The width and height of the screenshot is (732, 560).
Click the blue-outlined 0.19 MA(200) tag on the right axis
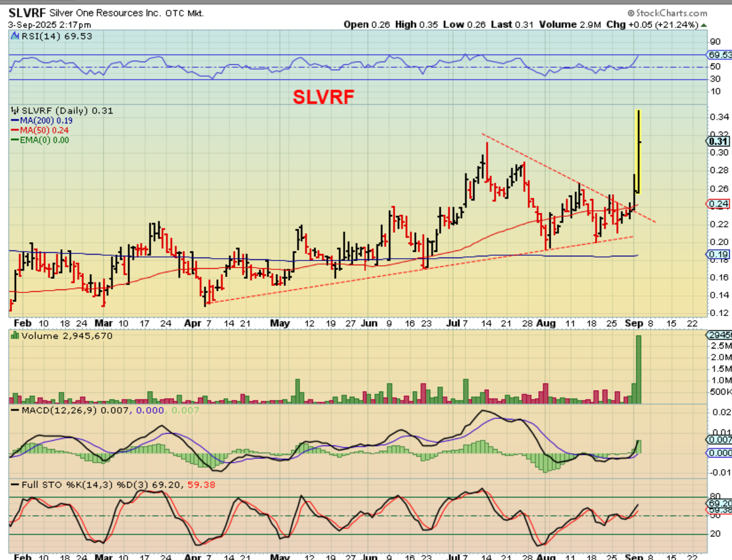(x=718, y=254)
